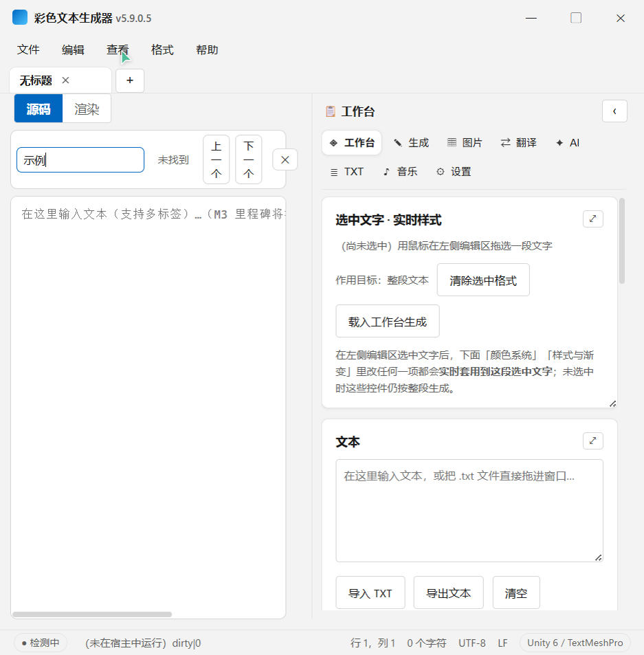644x655 pixels.
Task: Click 导出文本 button
Action: coord(449,592)
